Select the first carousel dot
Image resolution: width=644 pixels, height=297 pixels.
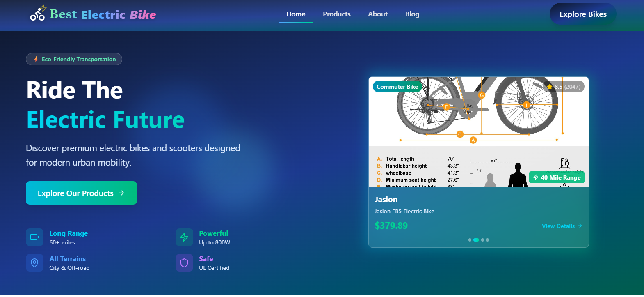(x=470, y=240)
